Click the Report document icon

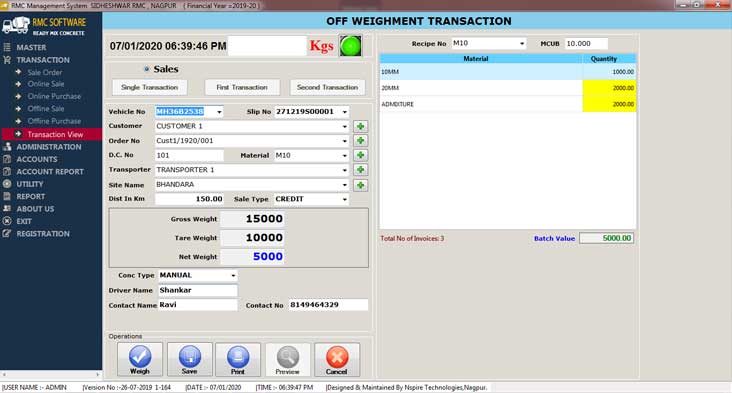(7, 196)
